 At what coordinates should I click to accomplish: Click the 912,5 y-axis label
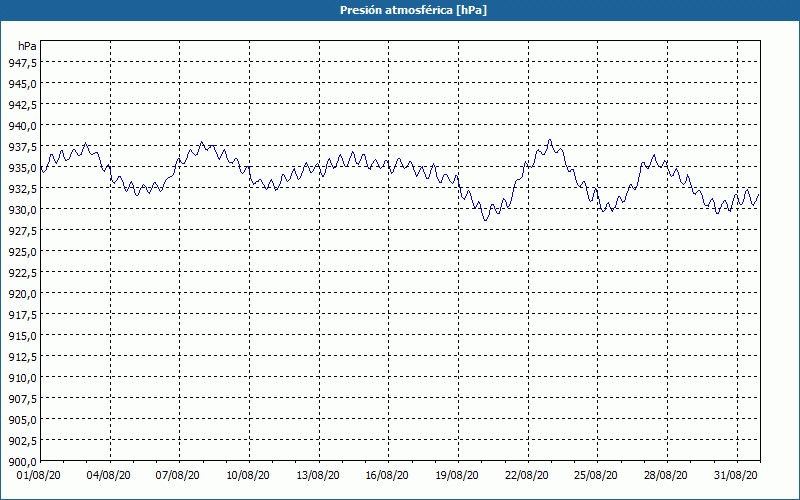[22, 357]
